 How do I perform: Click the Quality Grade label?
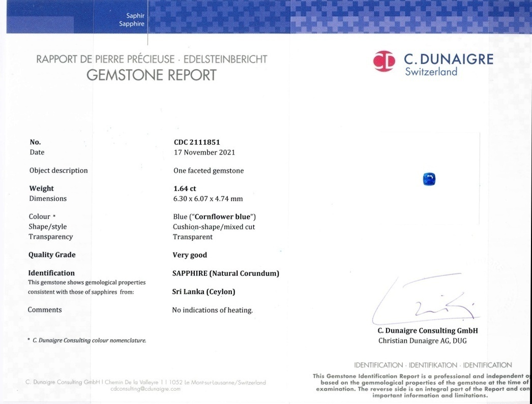52,255
